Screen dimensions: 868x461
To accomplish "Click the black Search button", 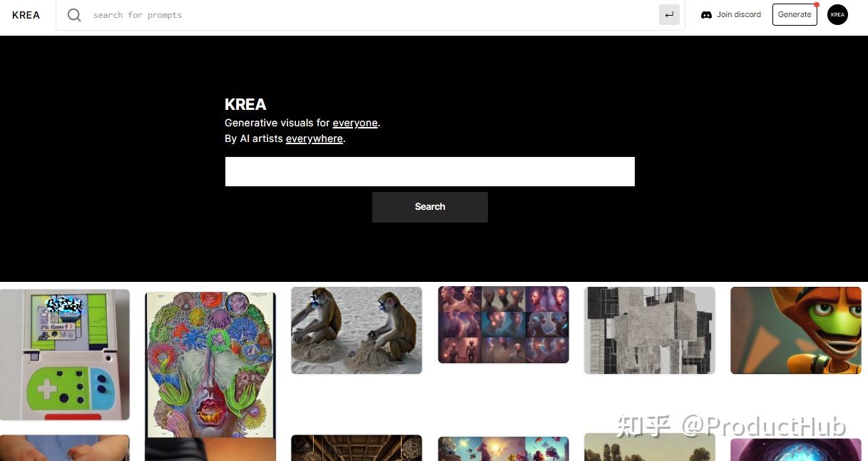I will (x=430, y=207).
